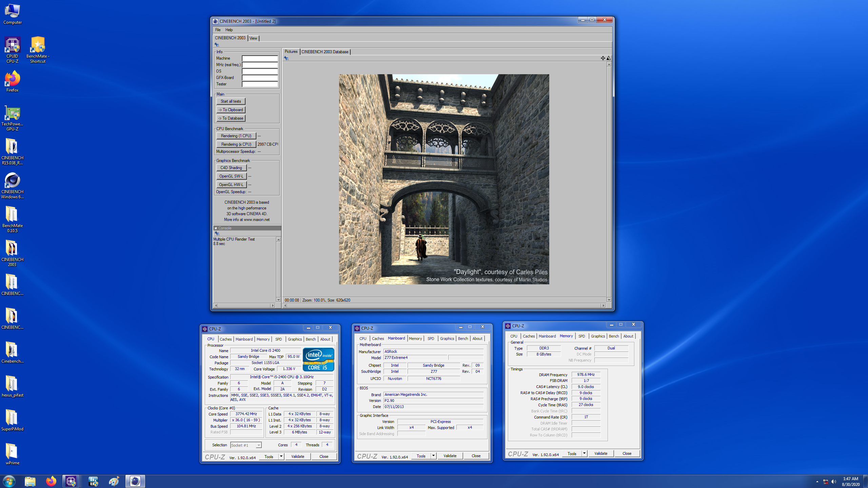
Task: Open Tools dropdown arrow in Memory window
Action: (x=584, y=453)
